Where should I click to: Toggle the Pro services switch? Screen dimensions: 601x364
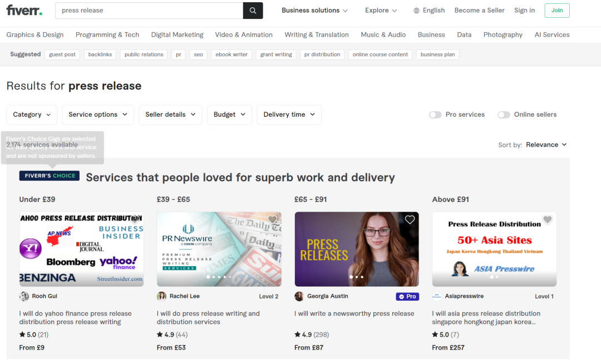pos(435,115)
